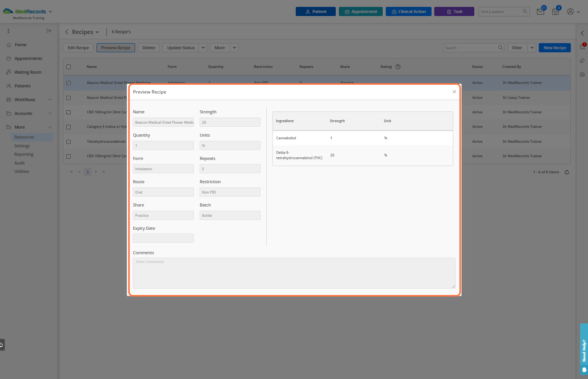
Task: Open the mail inbox icon
Action: 540,11
